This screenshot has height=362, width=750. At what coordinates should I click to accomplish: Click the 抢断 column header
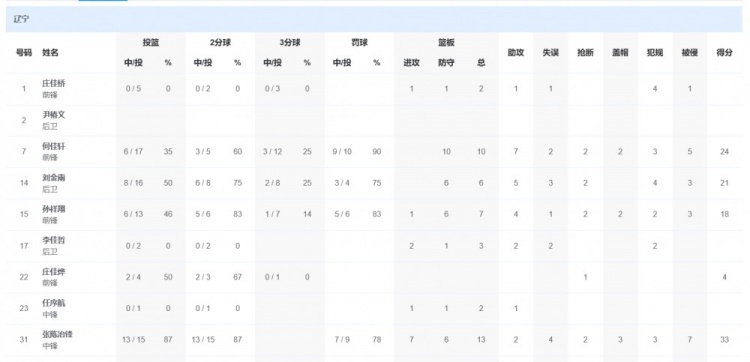click(585, 53)
